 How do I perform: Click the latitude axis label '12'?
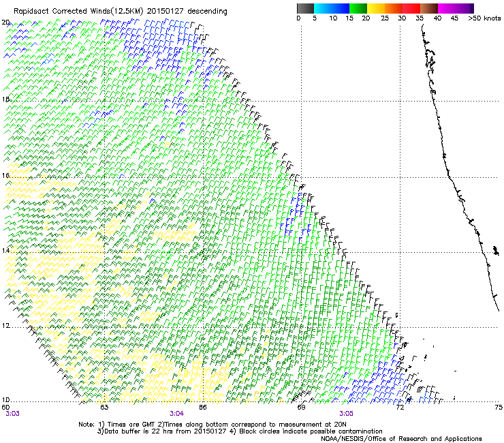[5, 326]
